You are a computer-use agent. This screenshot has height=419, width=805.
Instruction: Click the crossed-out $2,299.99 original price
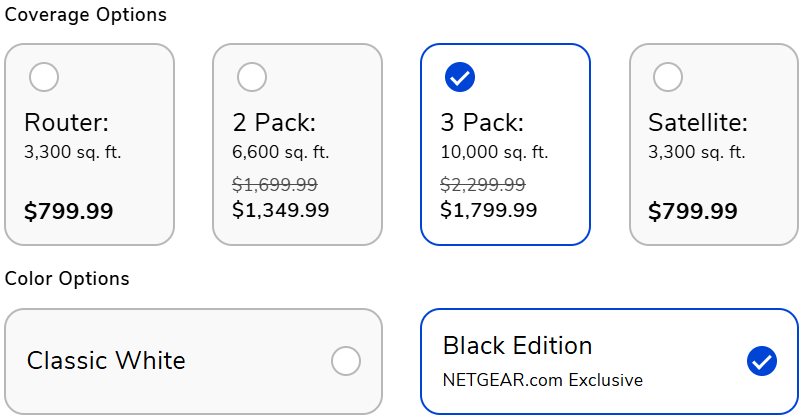point(483,185)
